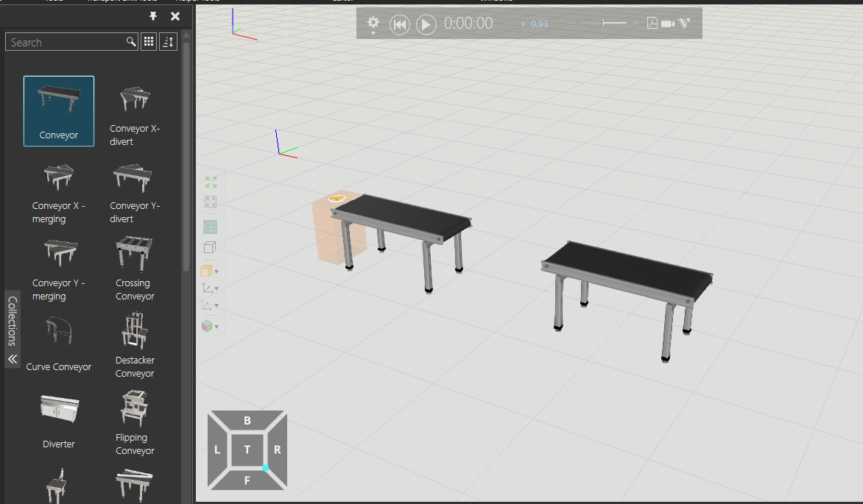The image size is (863, 504).
Task: Record video with camera icon
Action: point(668,24)
